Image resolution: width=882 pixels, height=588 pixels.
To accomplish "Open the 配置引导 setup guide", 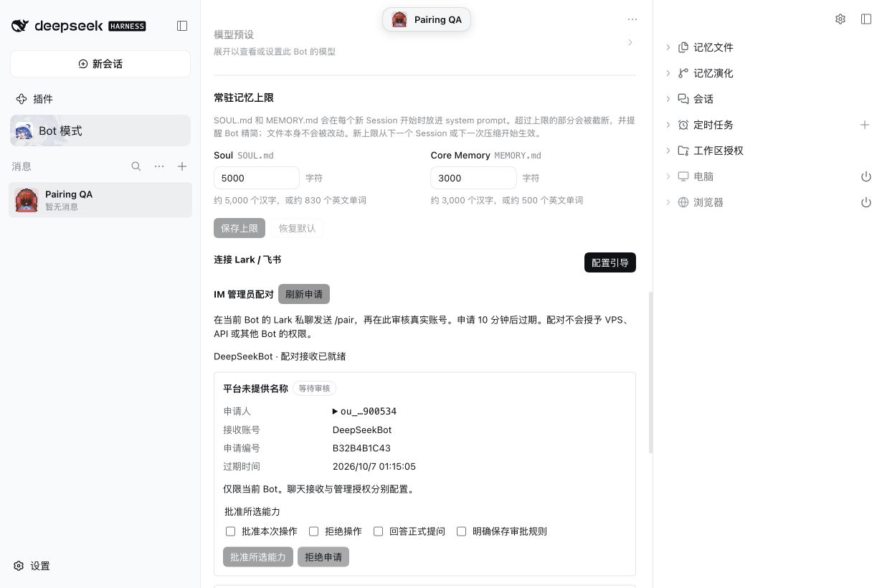I will click(610, 262).
